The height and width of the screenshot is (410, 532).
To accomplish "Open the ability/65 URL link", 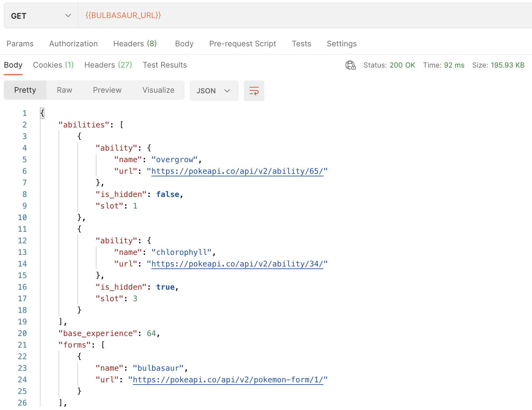I will (x=237, y=171).
